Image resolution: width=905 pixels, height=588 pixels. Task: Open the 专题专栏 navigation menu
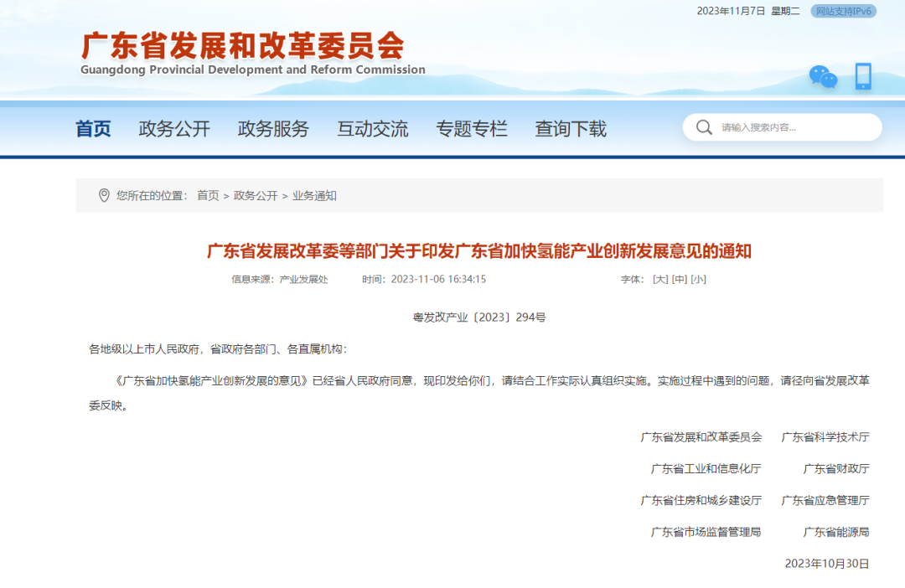pos(473,129)
